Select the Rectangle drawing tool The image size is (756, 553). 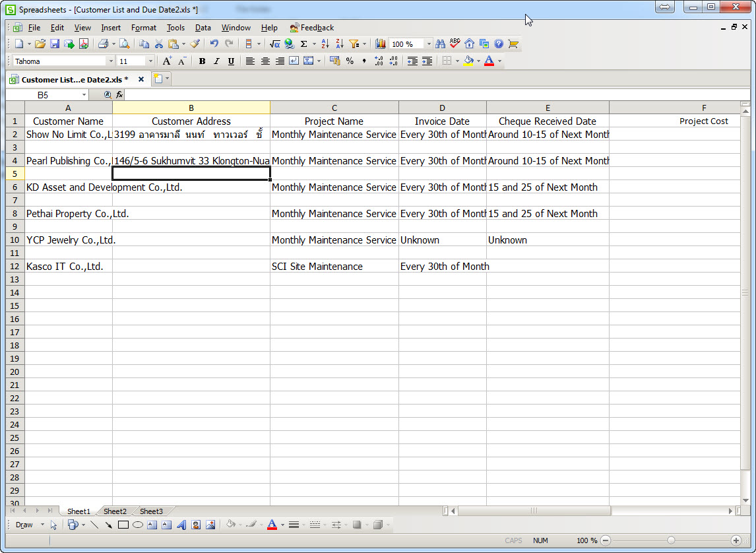pyautogui.click(x=123, y=525)
